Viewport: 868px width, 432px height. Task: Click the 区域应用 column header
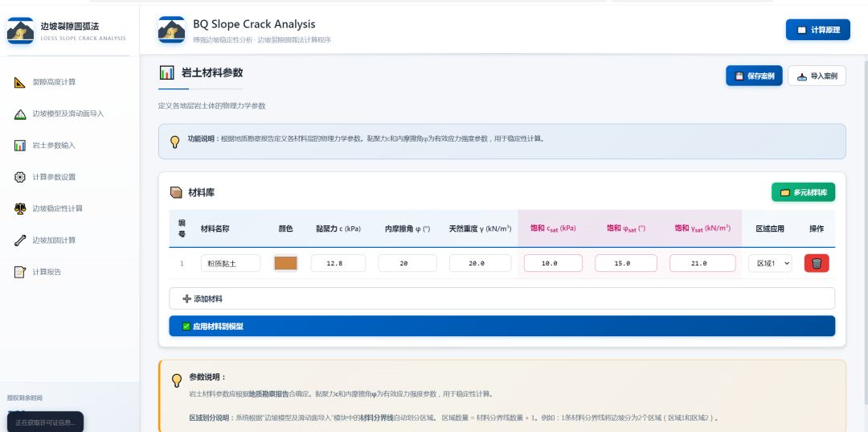pos(770,228)
